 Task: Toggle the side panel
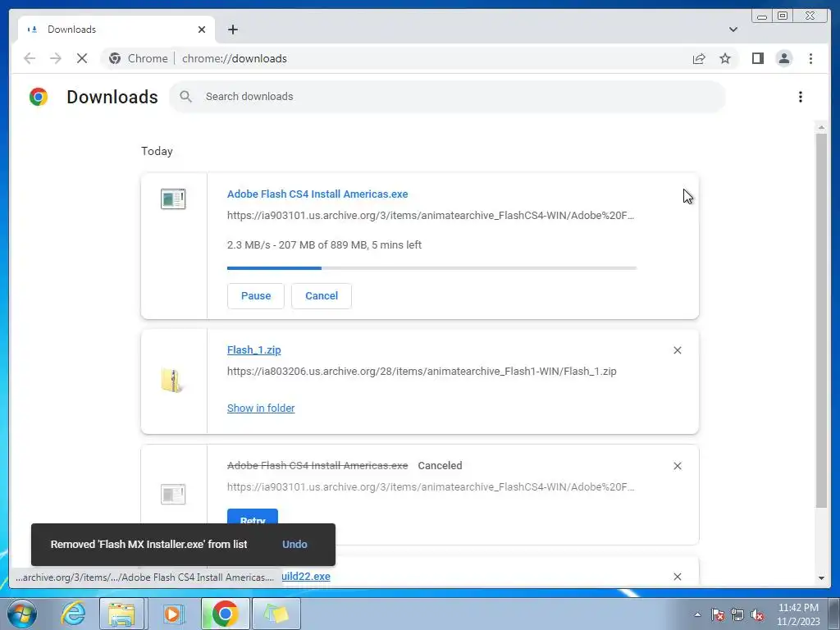point(757,58)
